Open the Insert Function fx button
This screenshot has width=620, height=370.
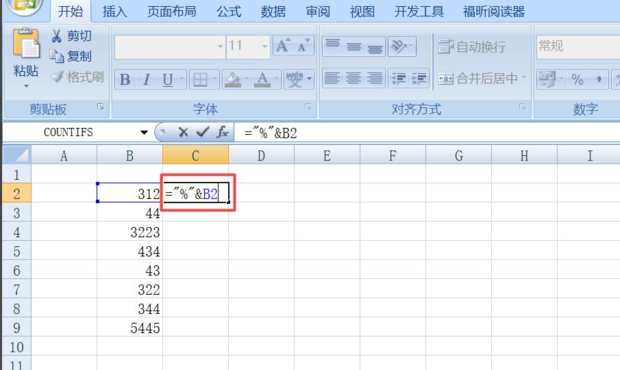pyautogui.click(x=222, y=132)
